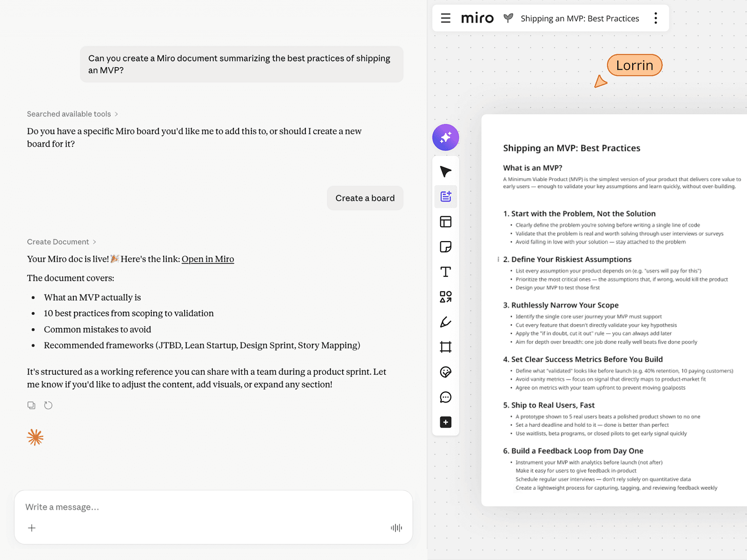
Task: Click Lorrin's collaborator cursor label
Action: pyautogui.click(x=635, y=65)
